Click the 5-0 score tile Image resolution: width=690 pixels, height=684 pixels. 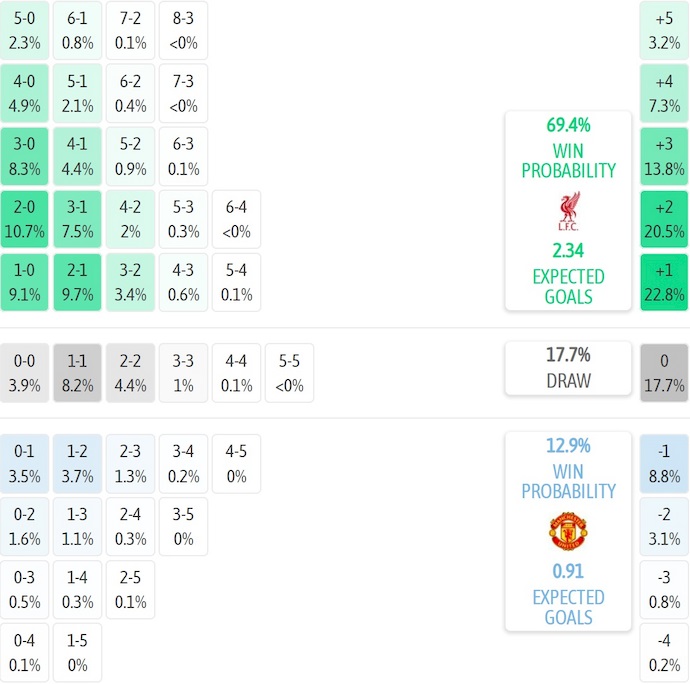(x=25, y=30)
